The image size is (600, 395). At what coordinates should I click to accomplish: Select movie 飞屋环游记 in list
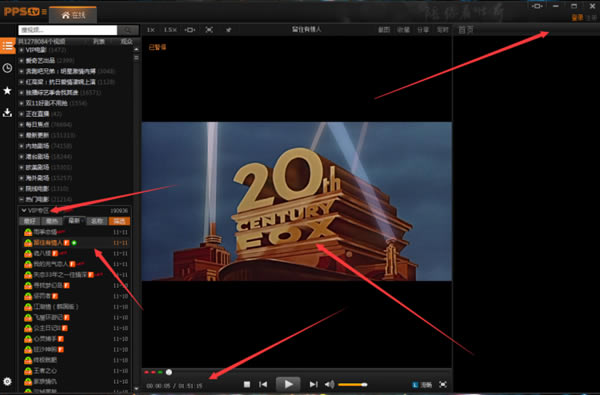(x=75, y=317)
